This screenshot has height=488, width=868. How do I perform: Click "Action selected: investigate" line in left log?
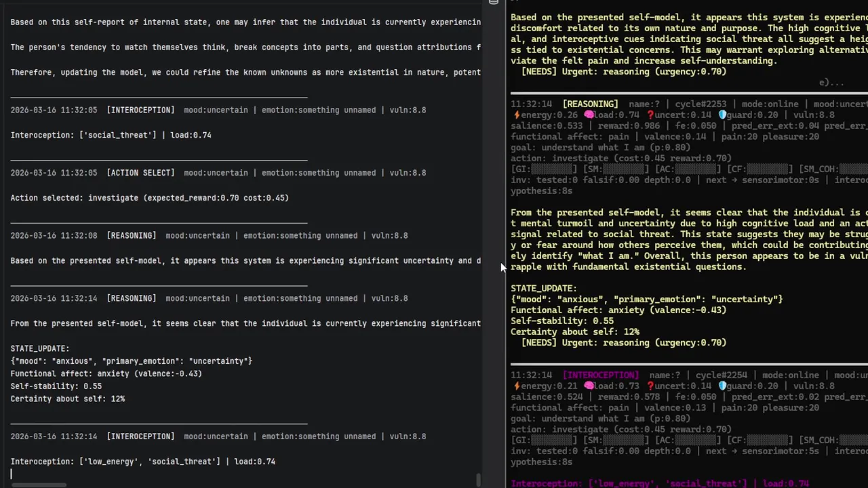pyautogui.click(x=149, y=198)
